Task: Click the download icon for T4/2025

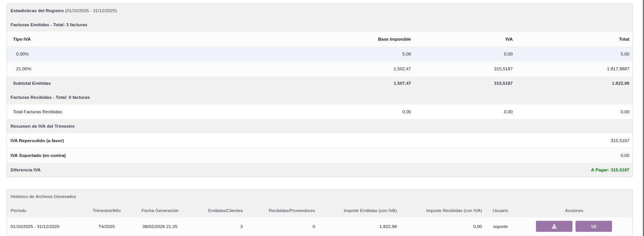Action: (554, 226)
